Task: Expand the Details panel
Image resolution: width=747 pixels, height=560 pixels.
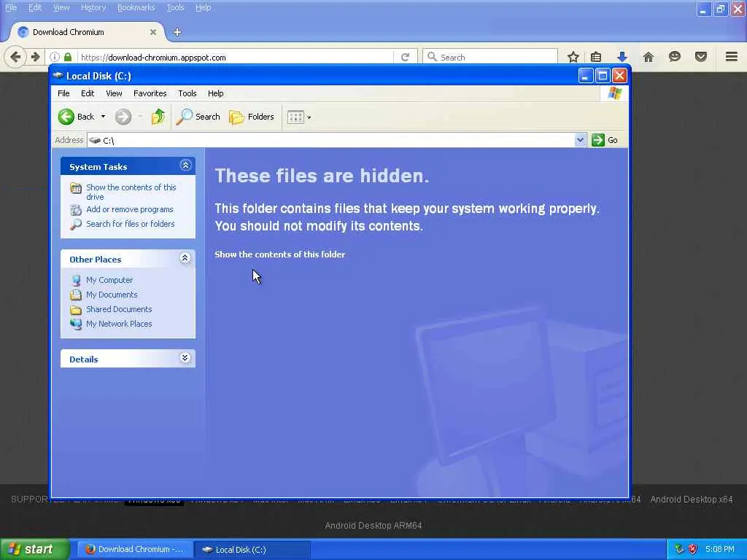Action: click(x=185, y=357)
